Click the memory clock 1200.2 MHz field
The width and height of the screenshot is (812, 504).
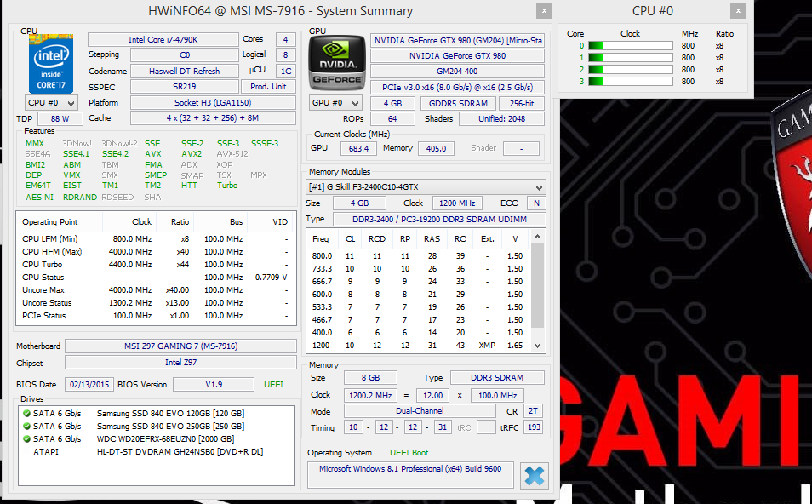(370, 395)
